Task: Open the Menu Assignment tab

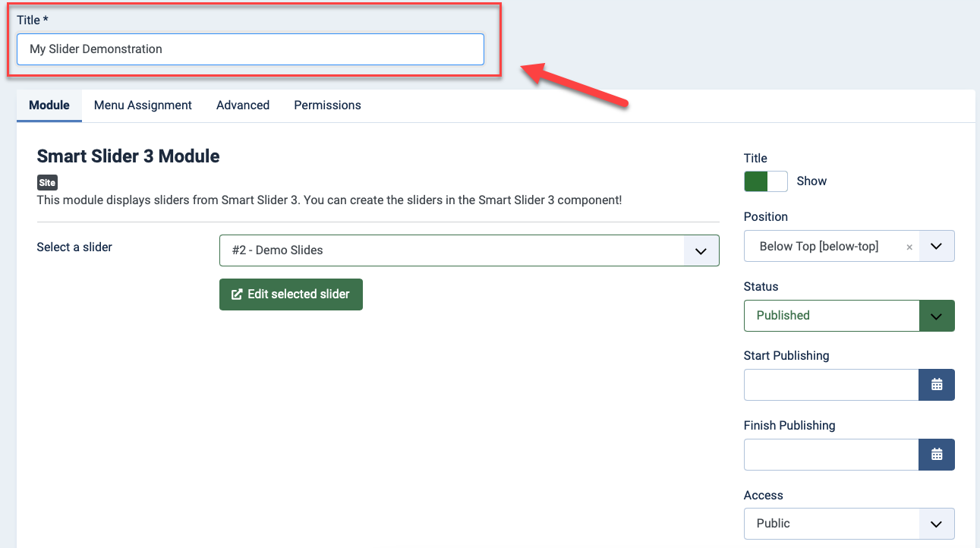Action: click(x=143, y=106)
